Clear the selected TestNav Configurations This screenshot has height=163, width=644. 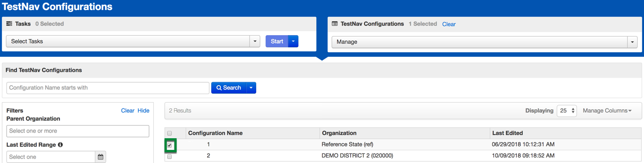(x=449, y=24)
